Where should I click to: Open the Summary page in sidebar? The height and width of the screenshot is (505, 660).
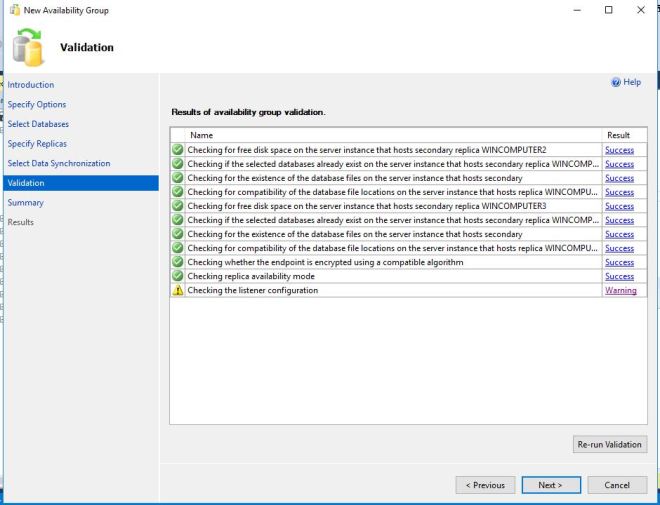(x=26, y=203)
